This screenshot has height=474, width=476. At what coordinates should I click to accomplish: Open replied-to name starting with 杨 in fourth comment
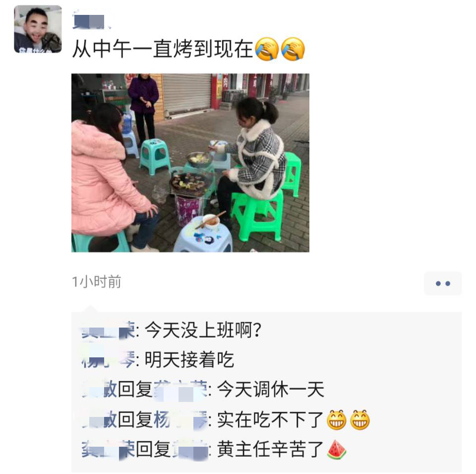[180, 420]
